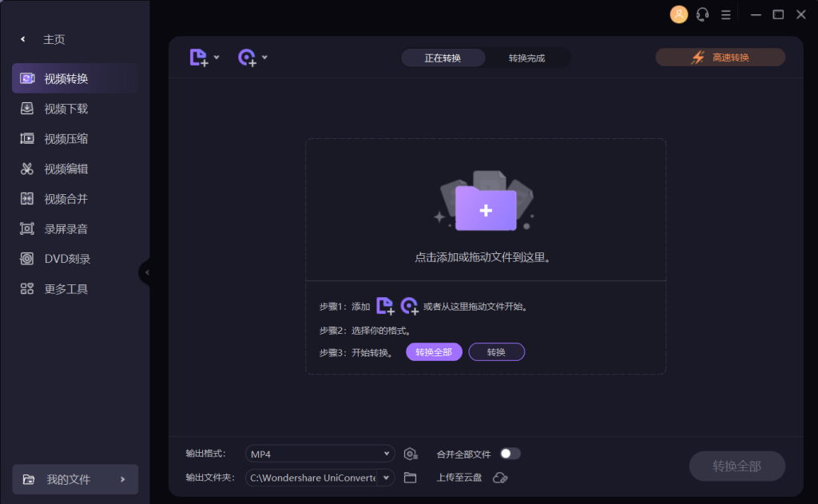Click the add file icon in step 1
This screenshot has width=818, height=504.
(385, 306)
